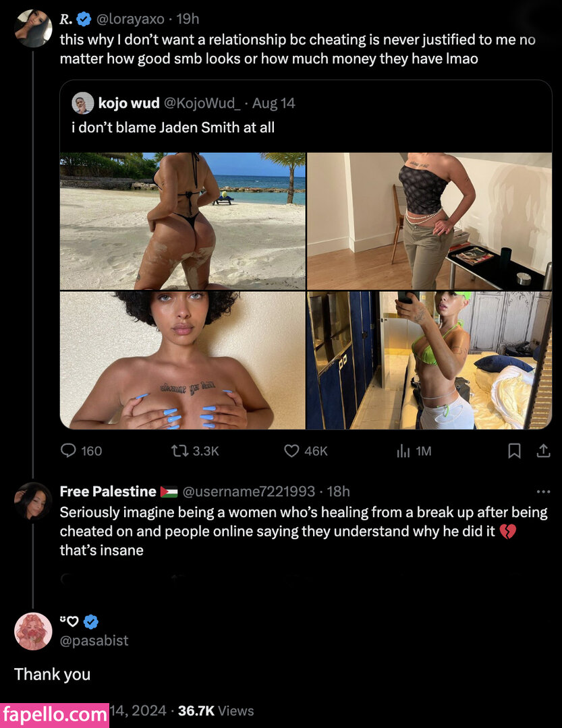
Task: View analytics showing 1M views
Action: coord(403,450)
